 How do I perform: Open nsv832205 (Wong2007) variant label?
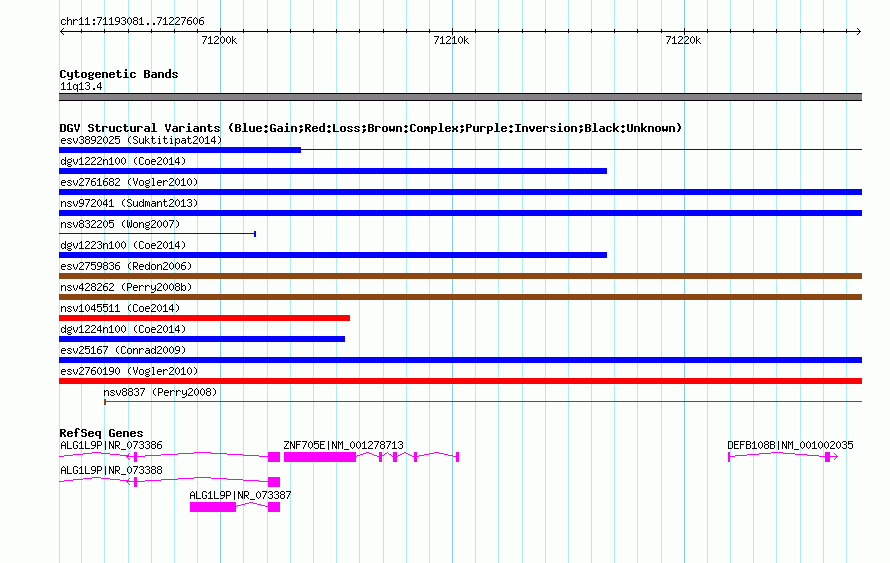[120, 224]
